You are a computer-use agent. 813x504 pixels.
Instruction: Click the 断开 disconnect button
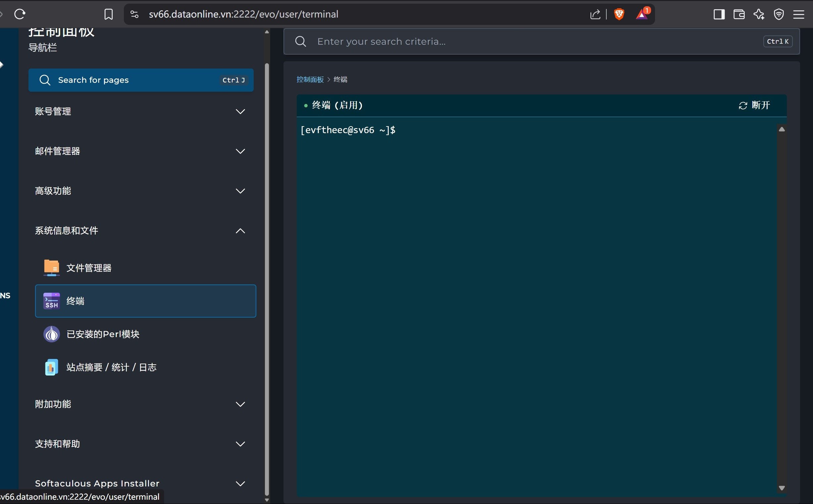[x=754, y=105]
